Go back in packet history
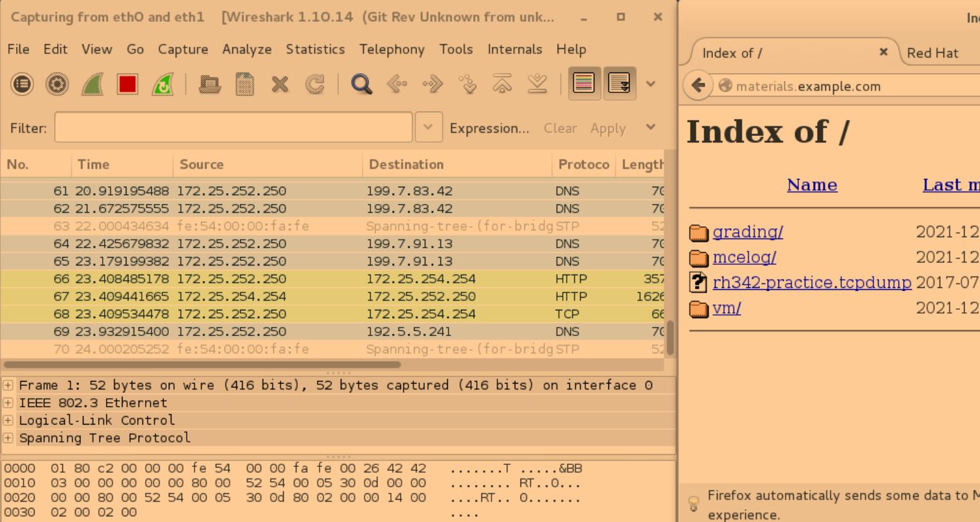This screenshot has height=522, width=980. tap(397, 84)
